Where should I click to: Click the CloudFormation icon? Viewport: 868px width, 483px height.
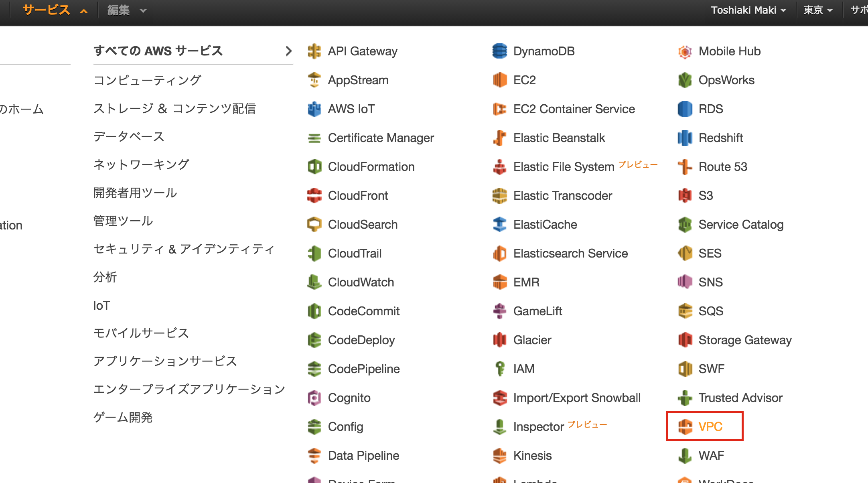tap(314, 167)
